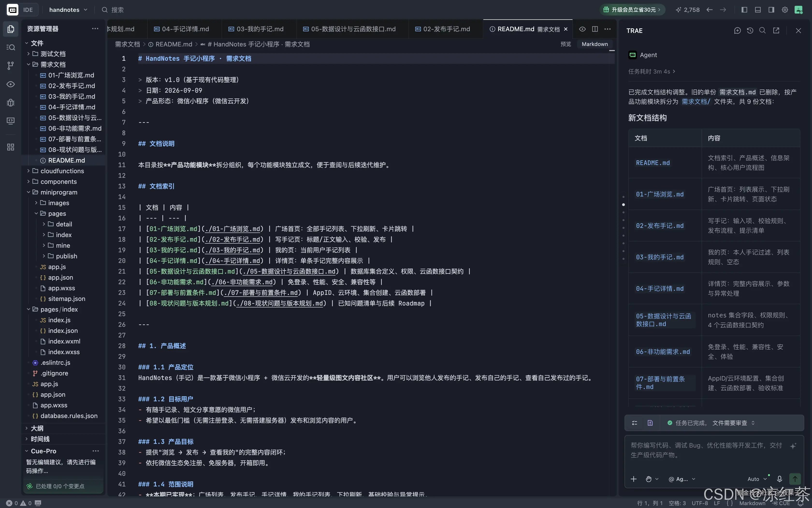Switch to 预览 view mode
Viewport: 812px width, 508px height.
[x=566, y=44]
